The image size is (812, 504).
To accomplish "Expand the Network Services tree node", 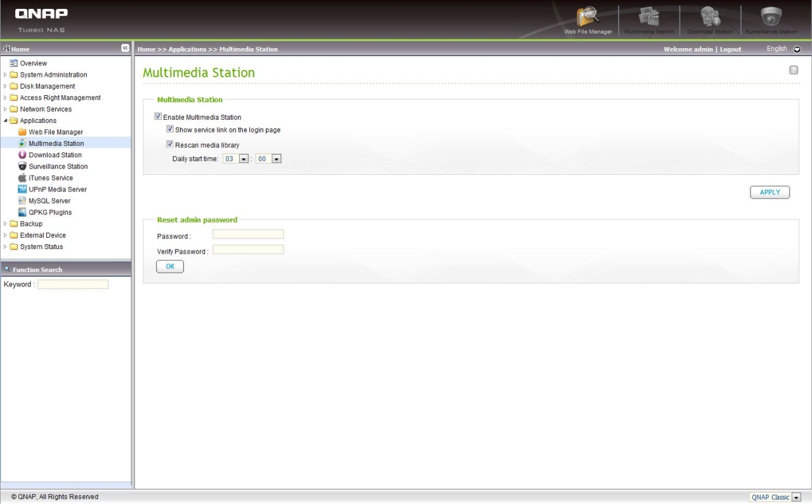I will pos(6,109).
